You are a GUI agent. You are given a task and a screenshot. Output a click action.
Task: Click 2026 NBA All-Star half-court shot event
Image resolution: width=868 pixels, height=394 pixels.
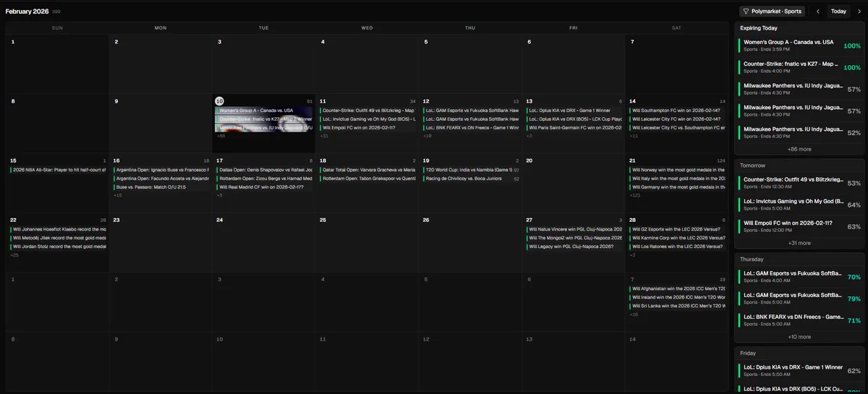coord(58,170)
